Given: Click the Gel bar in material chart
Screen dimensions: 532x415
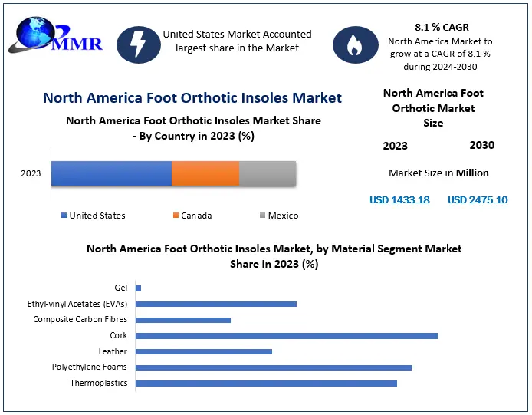Looking at the screenshot, I should [139, 288].
